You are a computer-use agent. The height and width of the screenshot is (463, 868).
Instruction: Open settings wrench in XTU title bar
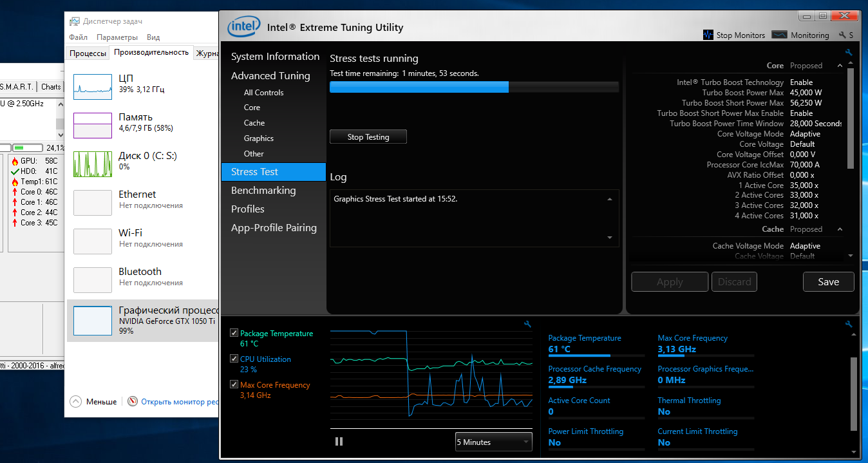(x=843, y=35)
